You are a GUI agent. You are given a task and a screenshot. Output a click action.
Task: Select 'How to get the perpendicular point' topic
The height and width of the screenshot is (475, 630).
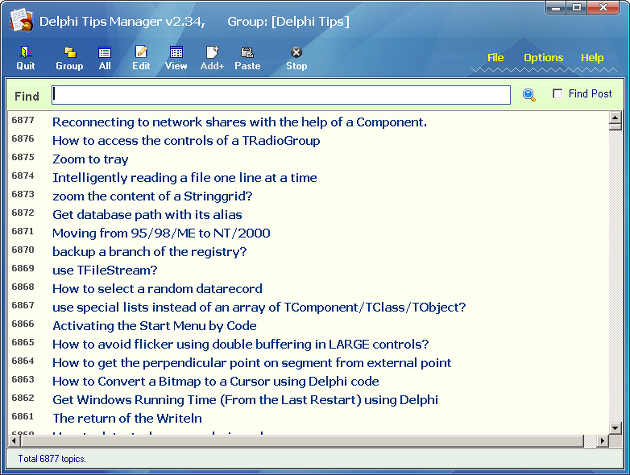[x=252, y=363]
